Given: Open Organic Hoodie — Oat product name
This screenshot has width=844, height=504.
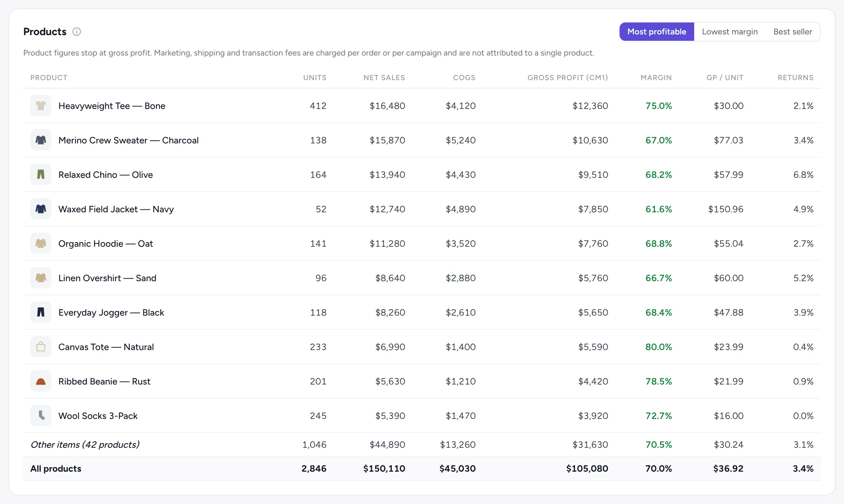Looking at the screenshot, I should (x=105, y=243).
